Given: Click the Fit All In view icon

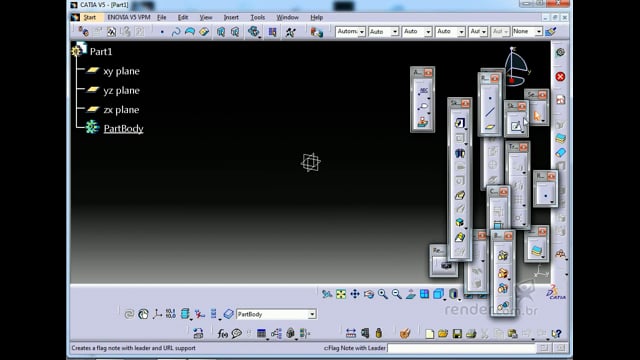Looking at the screenshot, I should tap(341, 294).
